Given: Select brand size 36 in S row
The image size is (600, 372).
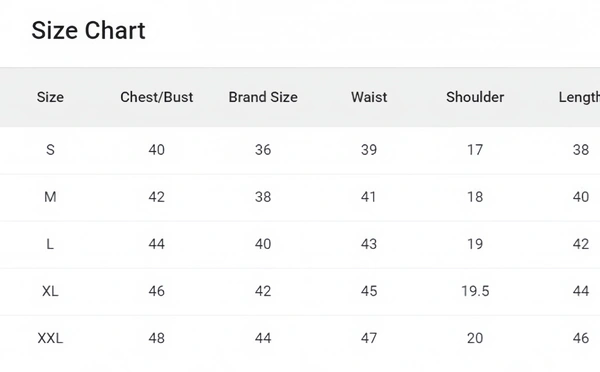Looking at the screenshot, I should point(263,150).
